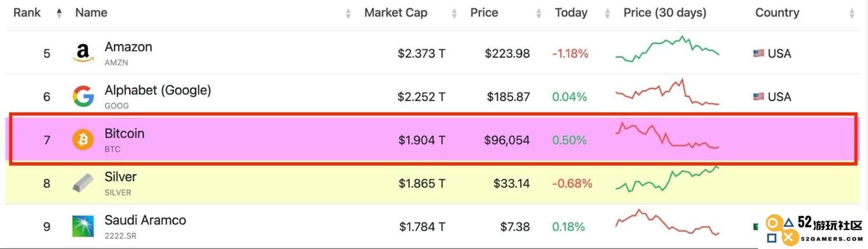Open the Alphabet (Google) link

click(158, 90)
